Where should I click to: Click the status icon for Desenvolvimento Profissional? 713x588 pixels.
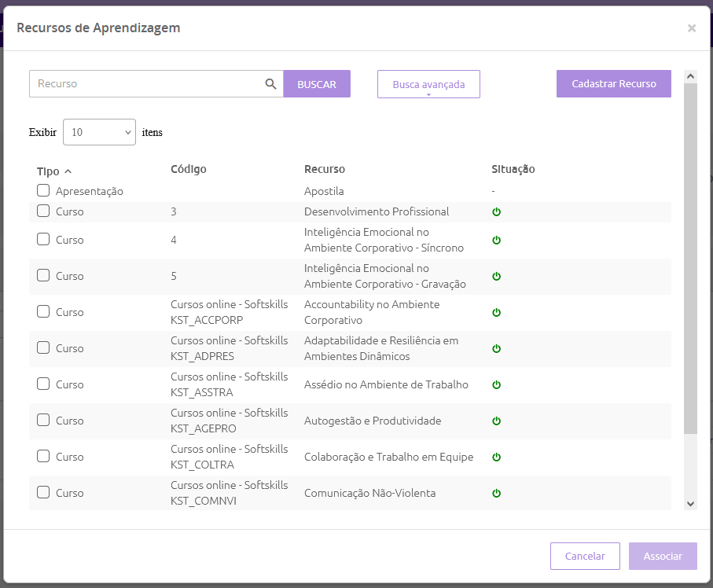[x=497, y=212]
